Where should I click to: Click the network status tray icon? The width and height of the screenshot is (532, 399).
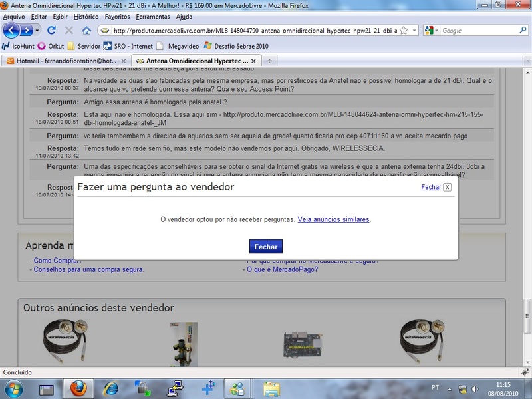click(x=462, y=389)
